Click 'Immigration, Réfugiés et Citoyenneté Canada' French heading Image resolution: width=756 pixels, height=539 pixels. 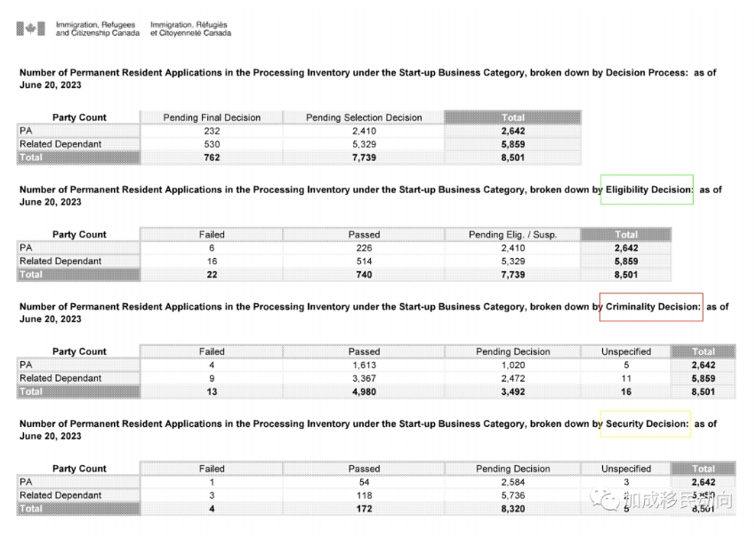click(190, 29)
